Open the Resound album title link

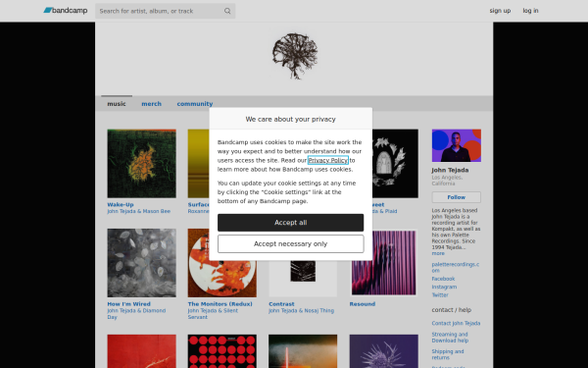click(x=363, y=304)
